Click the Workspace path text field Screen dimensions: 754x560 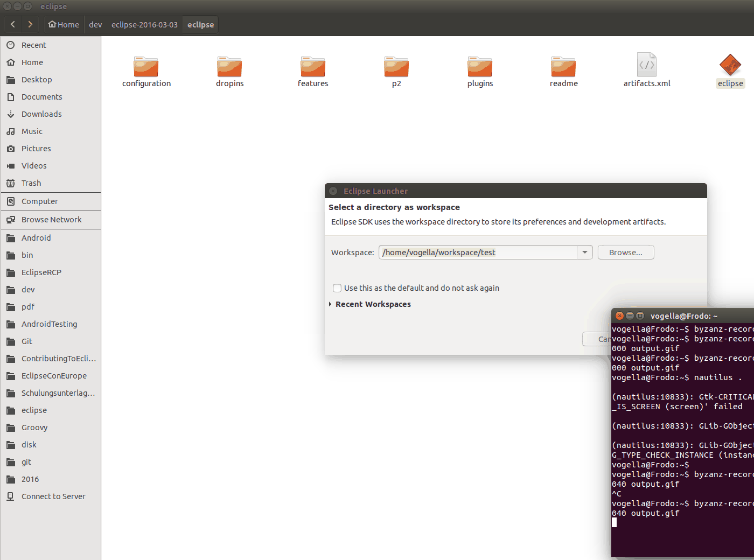pos(478,253)
